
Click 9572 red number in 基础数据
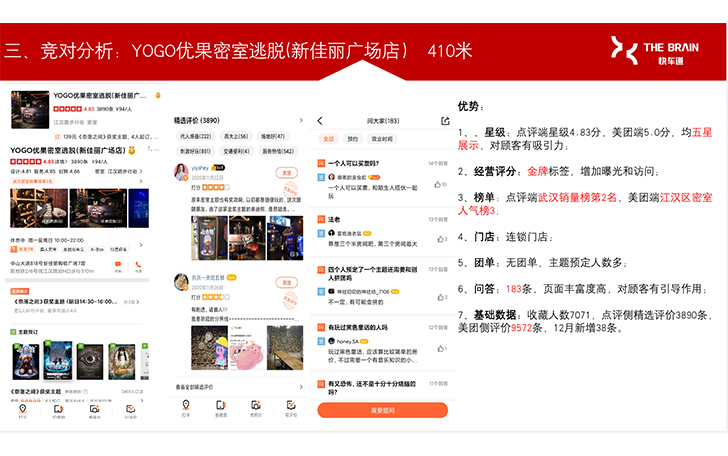pos(521,328)
